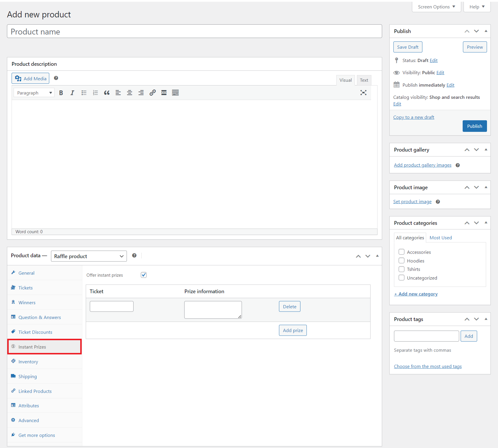The height and width of the screenshot is (448, 498).
Task: Create a numbered list in the editor
Action: [x=95, y=93]
